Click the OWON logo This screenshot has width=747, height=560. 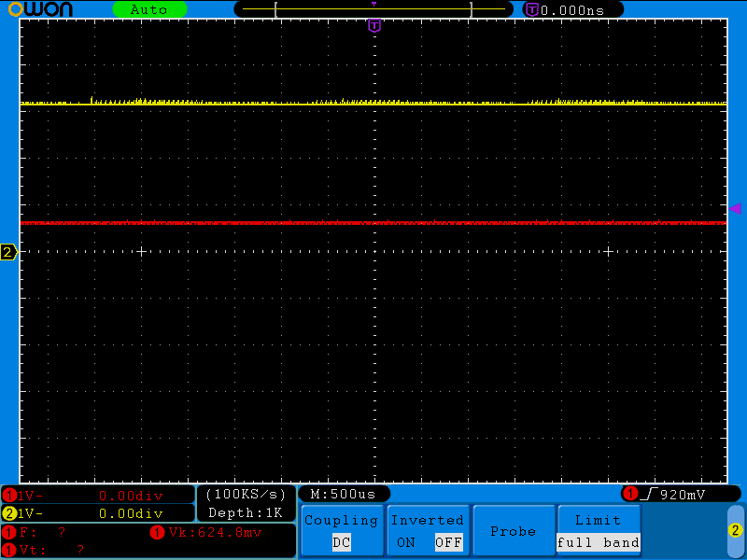pyautogui.click(x=38, y=9)
